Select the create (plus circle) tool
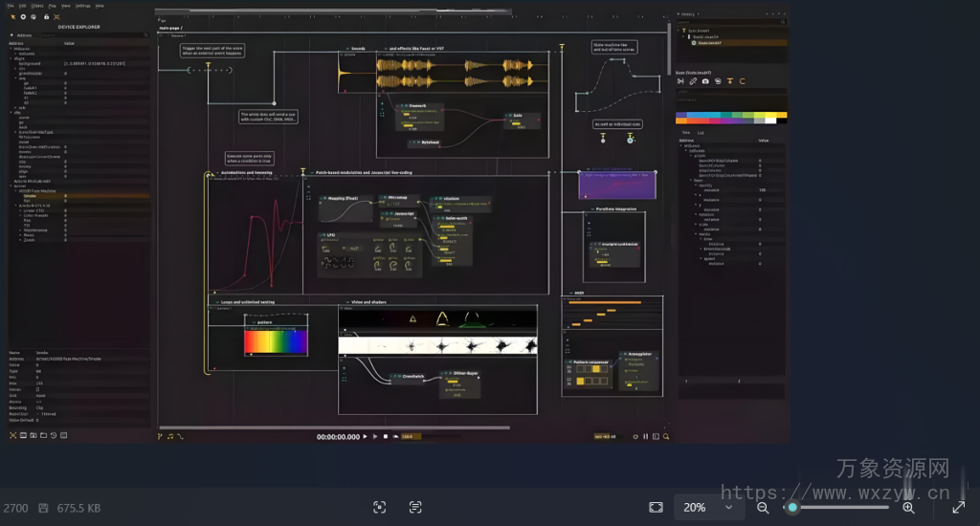The image size is (980, 526). pos(23,17)
